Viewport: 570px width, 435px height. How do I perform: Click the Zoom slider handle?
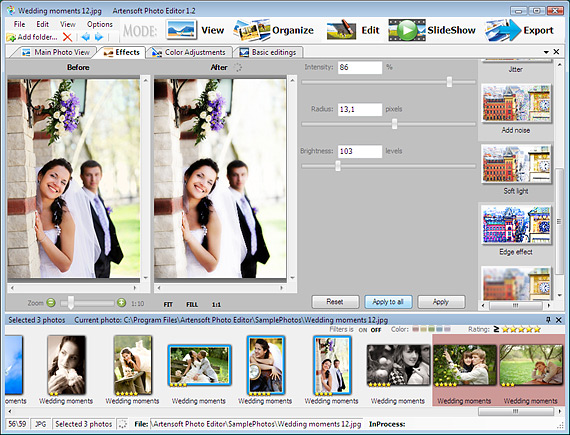click(71, 302)
